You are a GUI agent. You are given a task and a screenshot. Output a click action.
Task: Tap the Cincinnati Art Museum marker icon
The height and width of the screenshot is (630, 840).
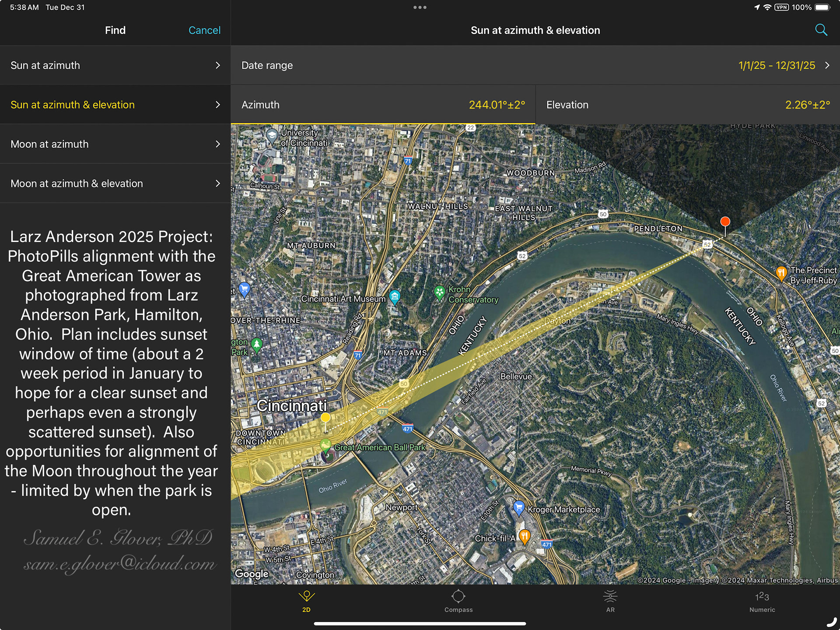(x=395, y=297)
